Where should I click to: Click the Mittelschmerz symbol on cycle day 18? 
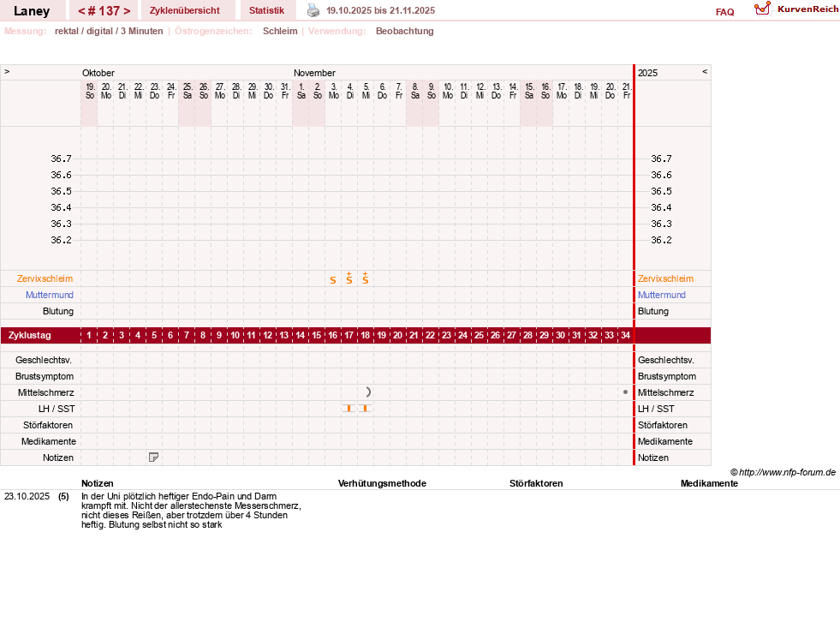368,392
